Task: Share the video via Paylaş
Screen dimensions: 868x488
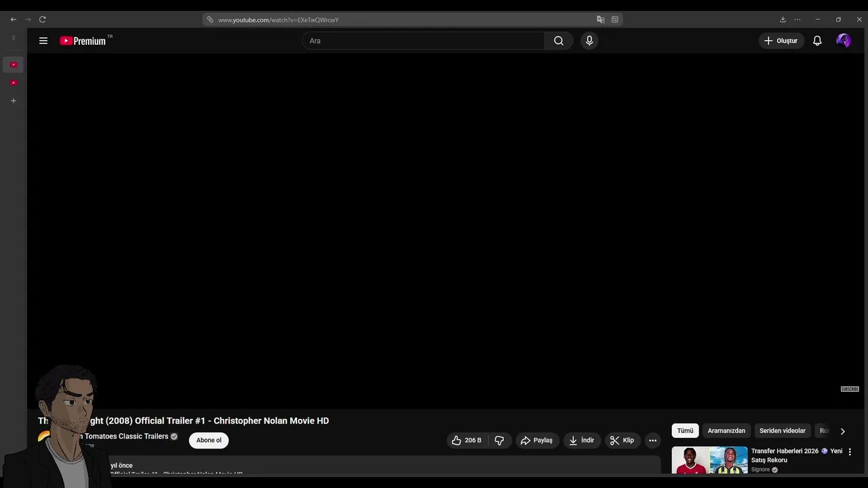Action: (537, 441)
